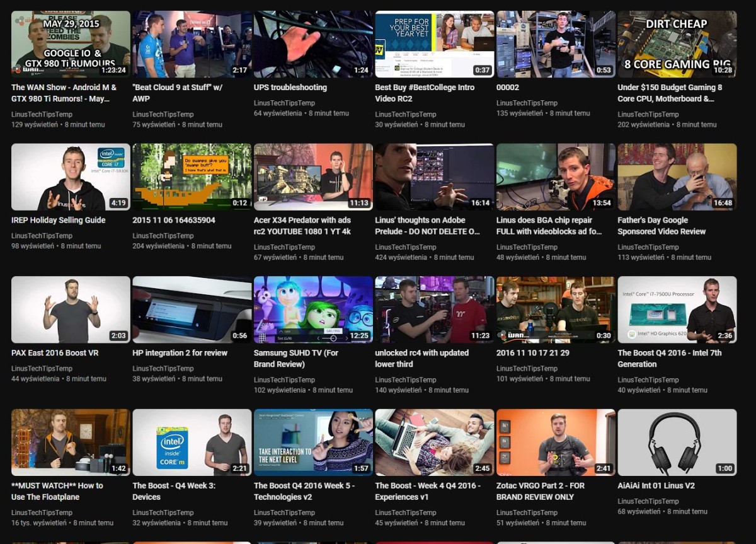The width and height of the screenshot is (756, 544).
Task: Open the Father's Day Google Sponsored thumbnail
Action: (x=677, y=177)
